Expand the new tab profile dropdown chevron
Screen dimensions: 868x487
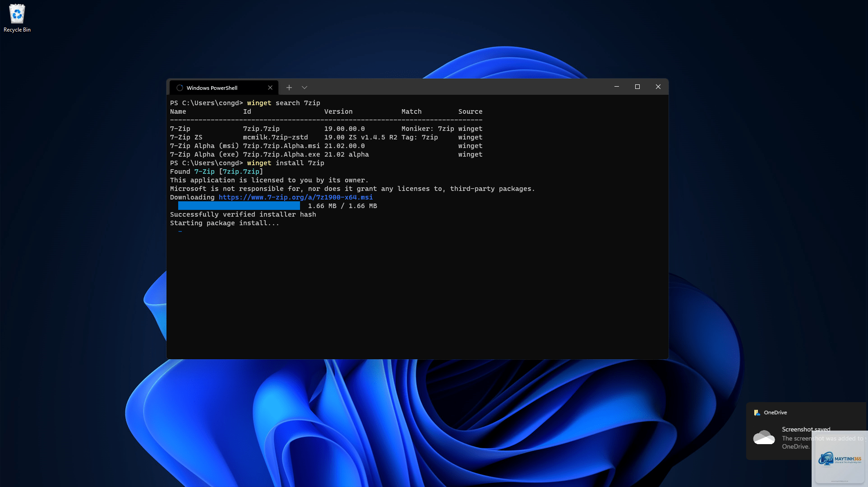(x=305, y=88)
